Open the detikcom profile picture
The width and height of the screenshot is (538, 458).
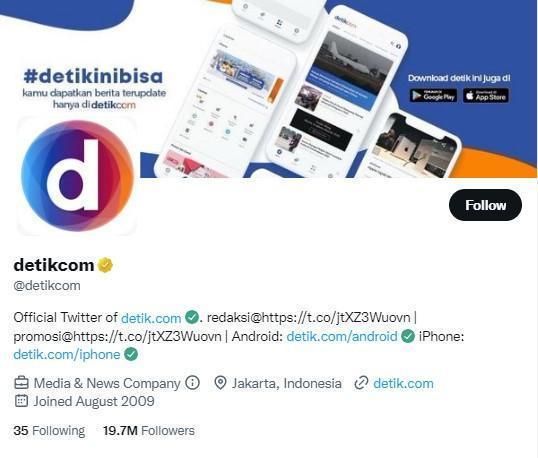(x=77, y=176)
